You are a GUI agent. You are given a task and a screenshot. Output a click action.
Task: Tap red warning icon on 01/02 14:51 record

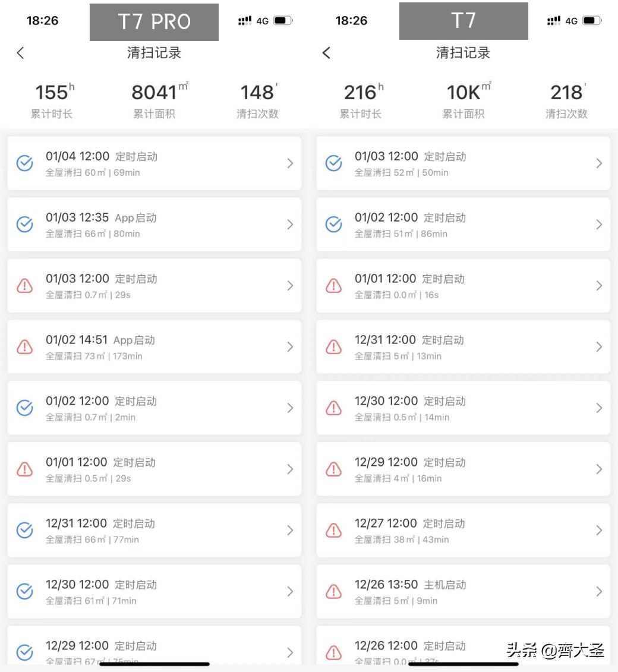[x=24, y=347]
